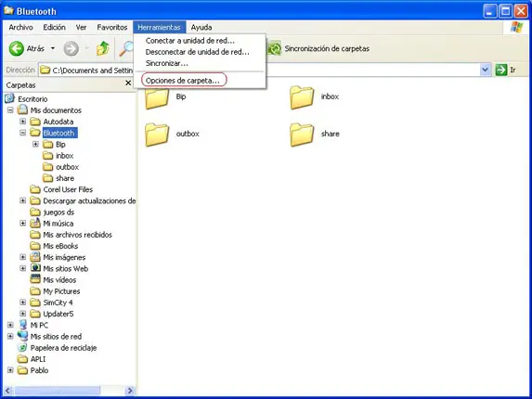532x399 pixels.
Task: Select Mis sitios de red in tree
Action: (56, 336)
